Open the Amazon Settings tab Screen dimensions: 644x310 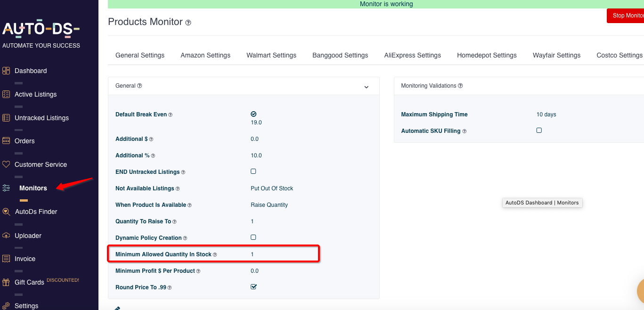tap(205, 55)
